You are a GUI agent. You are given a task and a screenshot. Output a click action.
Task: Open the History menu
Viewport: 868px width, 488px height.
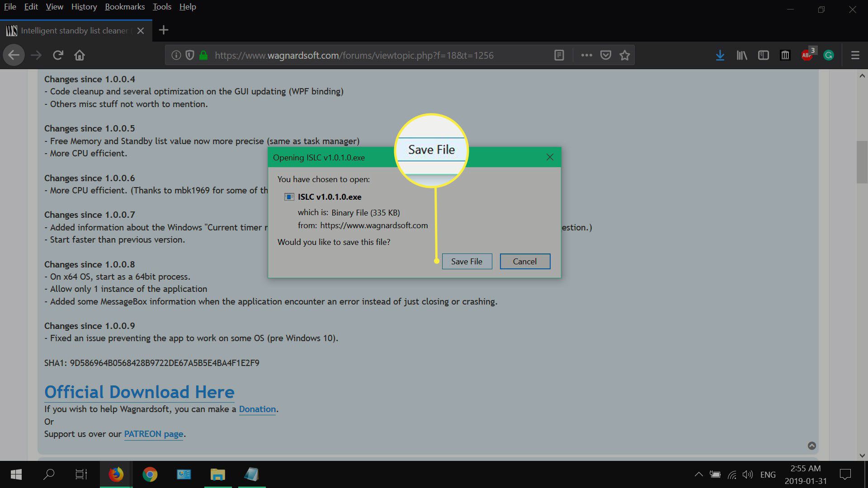click(84, 7)
